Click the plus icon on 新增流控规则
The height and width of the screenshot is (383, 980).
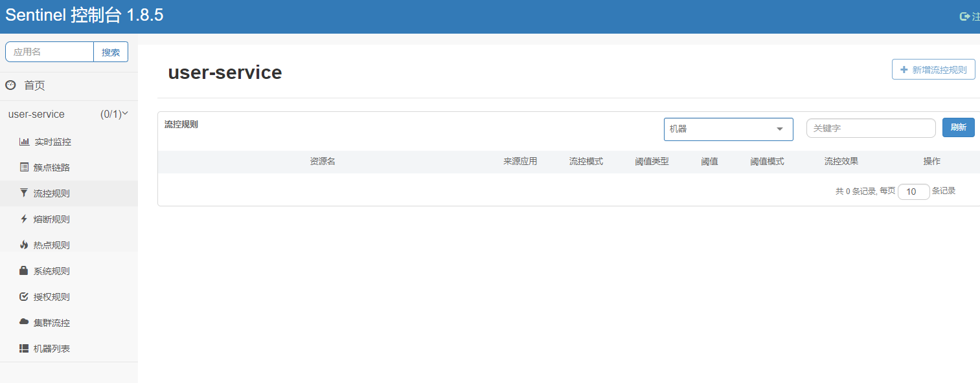(x=904, y=69)
